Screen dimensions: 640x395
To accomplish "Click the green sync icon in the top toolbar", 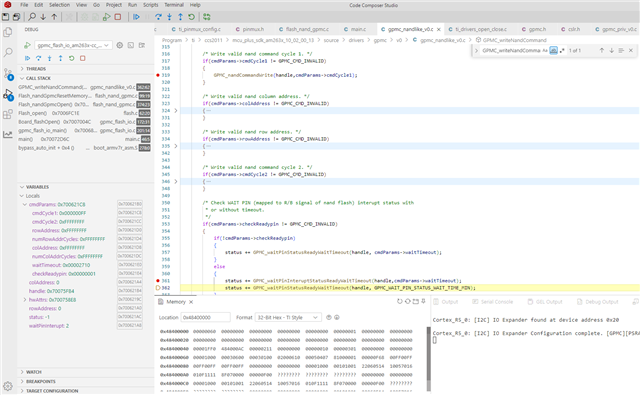I will pyautogui.click(x=207, y=17).
